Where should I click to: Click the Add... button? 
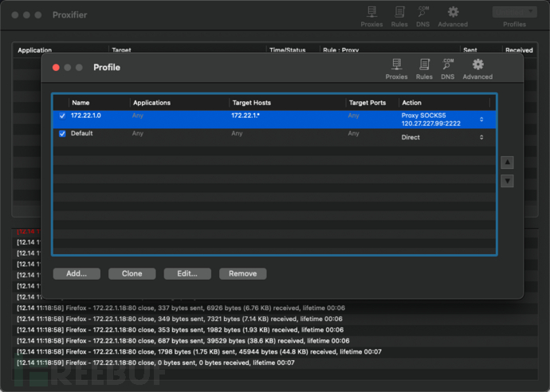pyautogui.click(x=77, y=274)
